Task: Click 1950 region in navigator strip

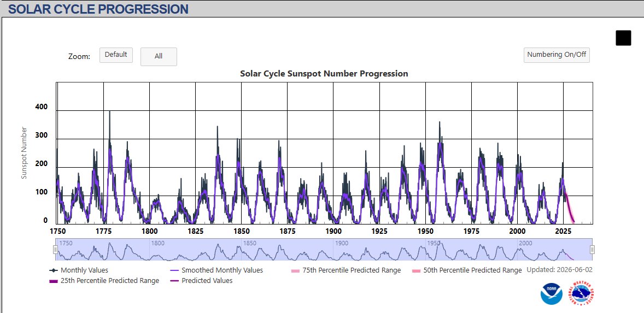Action: [x=434, y=243]
